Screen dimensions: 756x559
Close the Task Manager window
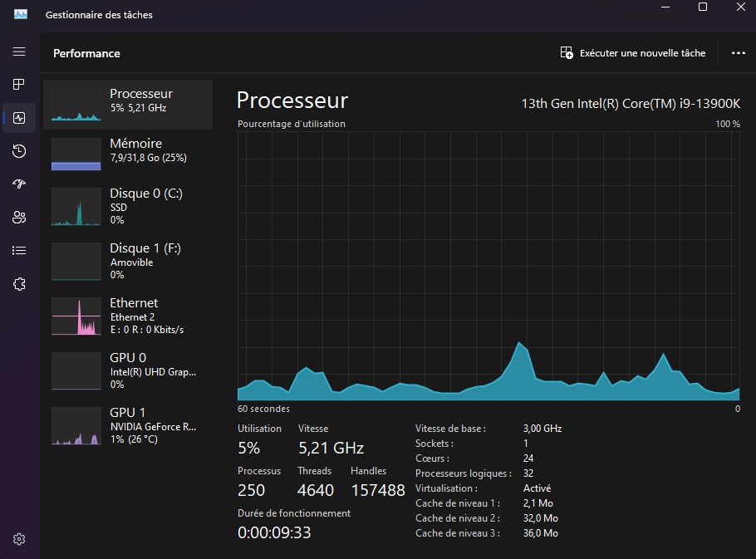741,7
